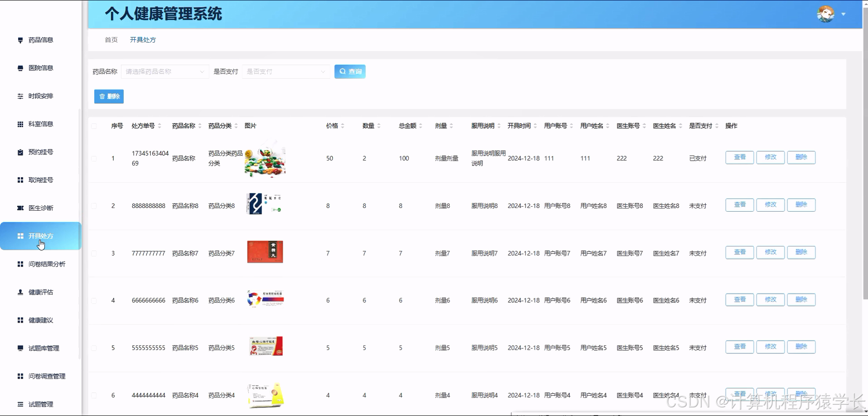Select 开具处方 in the navigation bar
The width and height of the screenshot is (868, 416).
143,39
